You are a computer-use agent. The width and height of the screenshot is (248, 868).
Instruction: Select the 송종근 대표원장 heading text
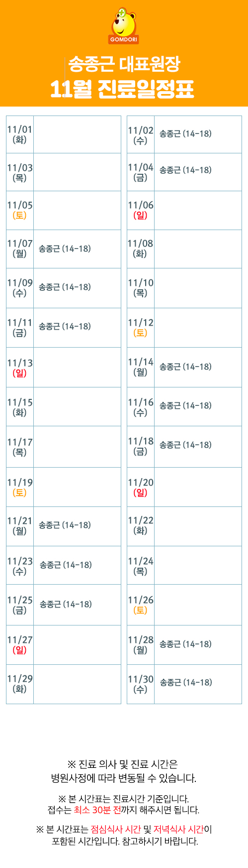tap(124, 64)
